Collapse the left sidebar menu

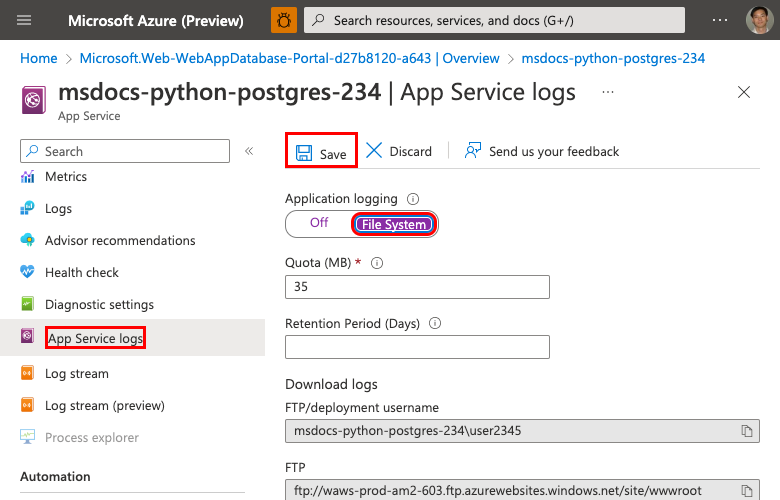point(249,151)
